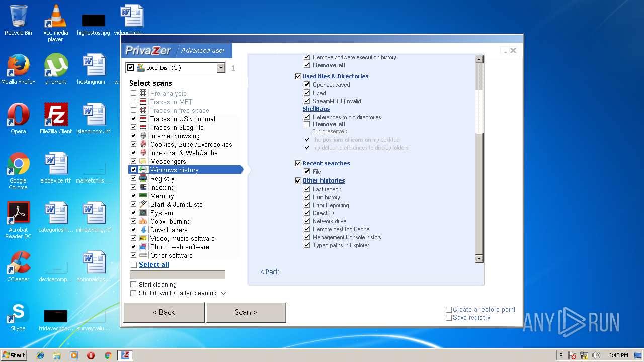Click the Video, music software icon
644x362 pixels.
143,238
